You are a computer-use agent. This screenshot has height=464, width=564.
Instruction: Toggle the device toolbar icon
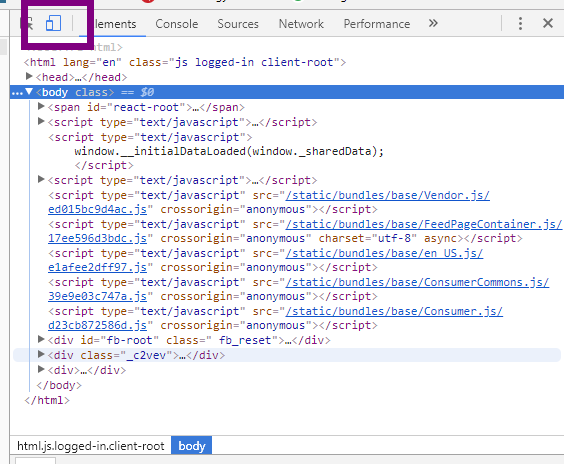[x=53, y=23]
